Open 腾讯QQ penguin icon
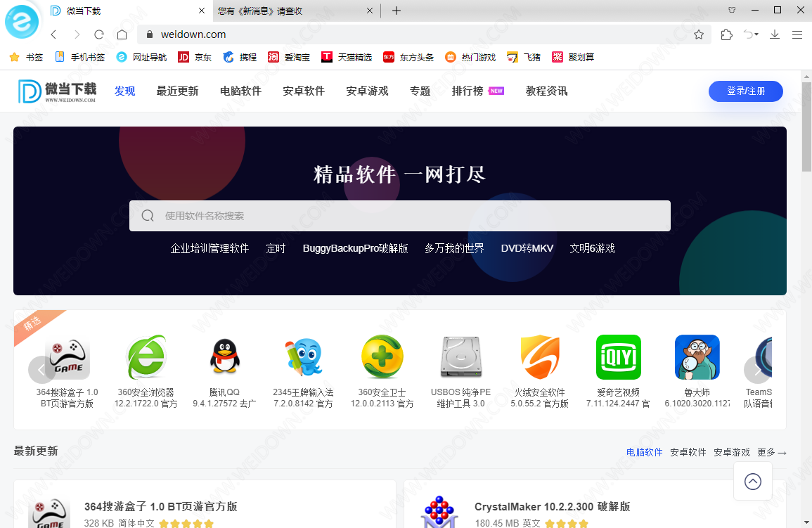The image size is (812, 528). [225, 356]
